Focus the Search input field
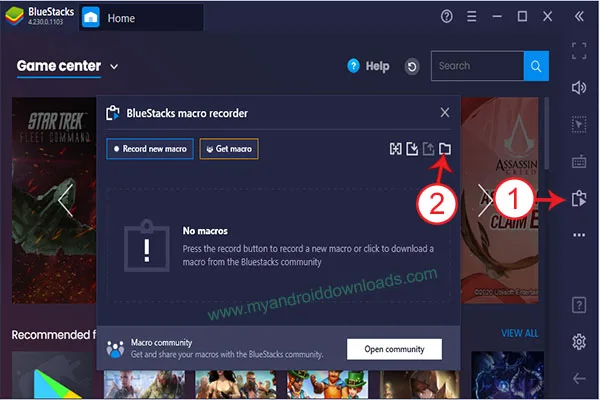600x400 pixels. pyautogui.click(x=478, y=66)
